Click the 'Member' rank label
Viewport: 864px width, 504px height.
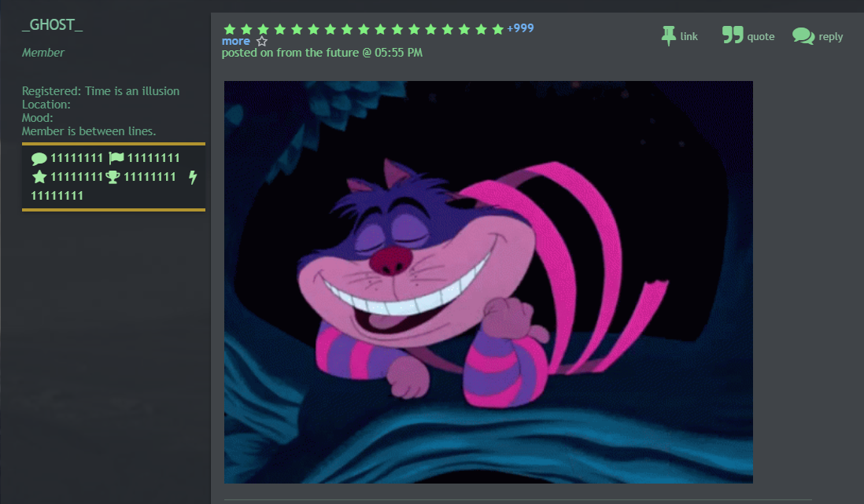43,53
